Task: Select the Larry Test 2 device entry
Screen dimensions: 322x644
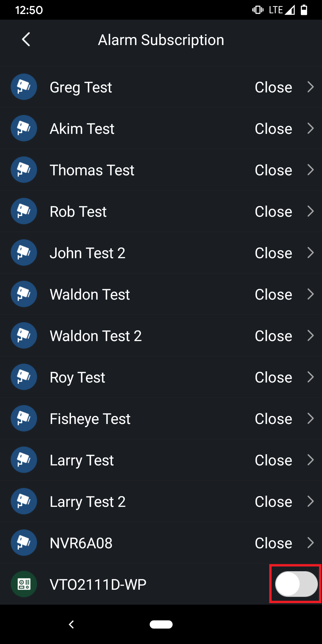Action: click(88, 502)
